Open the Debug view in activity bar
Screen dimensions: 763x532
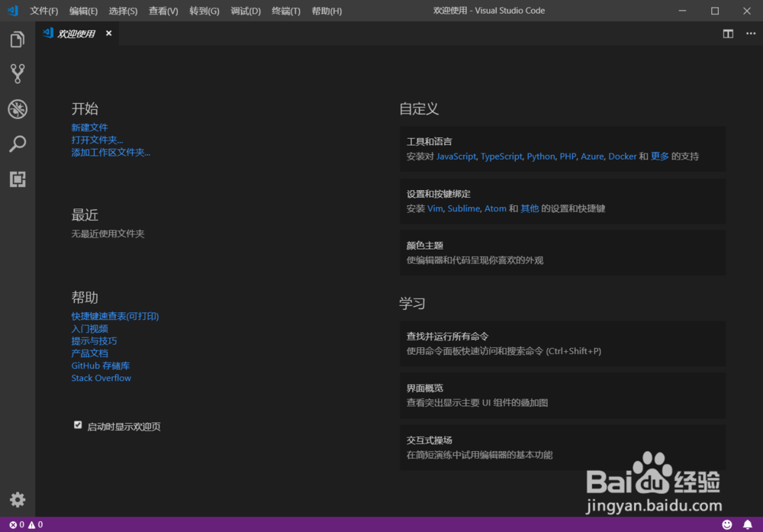click(x=18, y=109)
